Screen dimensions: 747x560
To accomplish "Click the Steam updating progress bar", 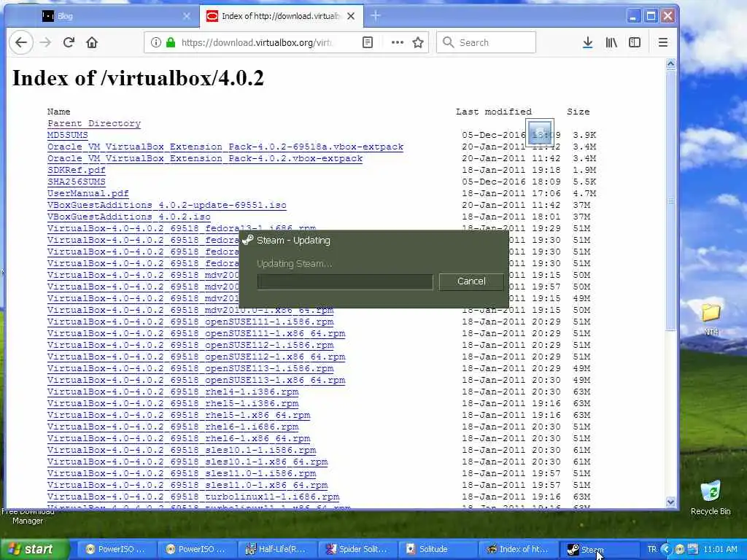I will pyautogui.click(x=345, y=281).
